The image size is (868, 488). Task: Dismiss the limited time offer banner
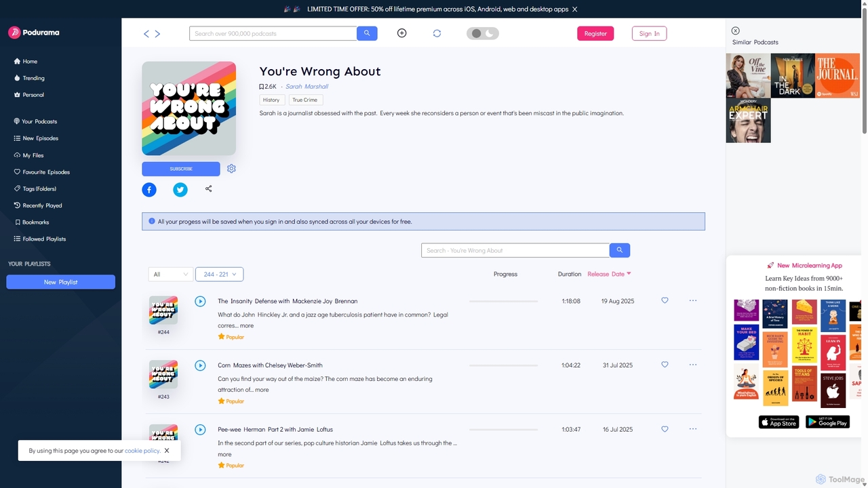574,9
